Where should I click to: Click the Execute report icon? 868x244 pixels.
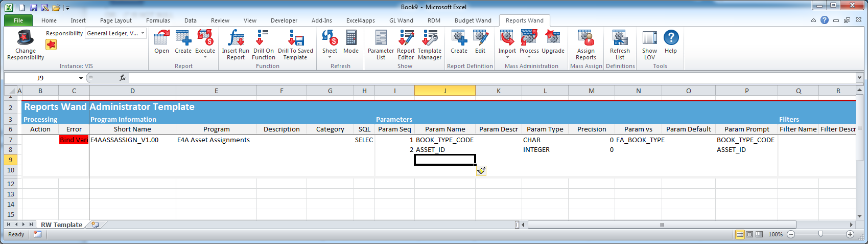click(x=205, y=38)
